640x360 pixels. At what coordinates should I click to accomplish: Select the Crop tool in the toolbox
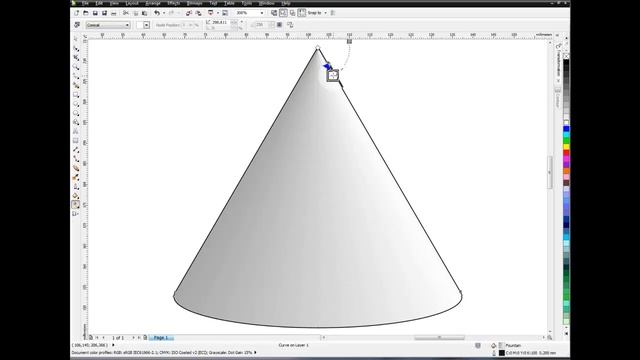pos(76,58)
